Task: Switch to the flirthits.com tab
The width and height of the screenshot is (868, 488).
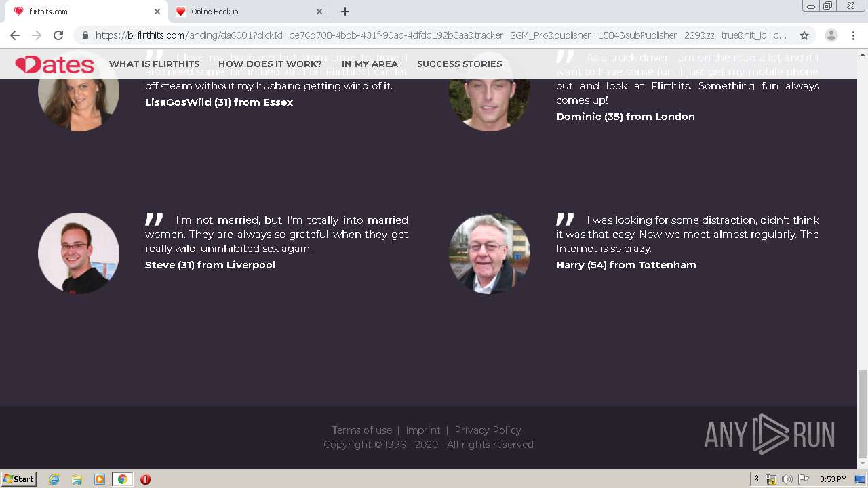Action: point(85,12)
